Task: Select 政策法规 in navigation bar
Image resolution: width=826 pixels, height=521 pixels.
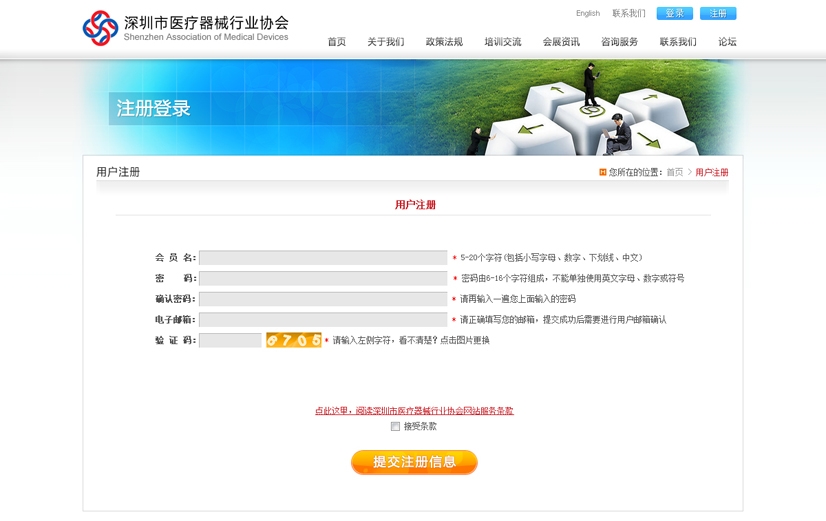Action: [x=444, y=42]
